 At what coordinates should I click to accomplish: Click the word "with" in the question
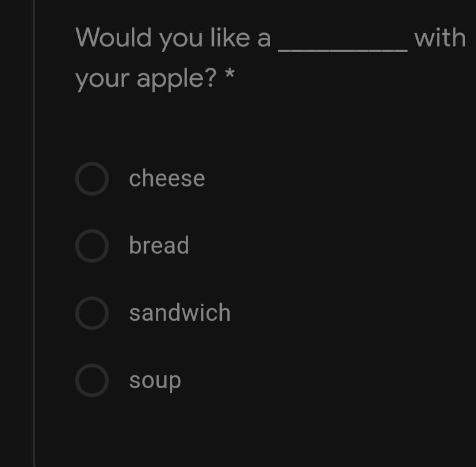pos(440,38)
